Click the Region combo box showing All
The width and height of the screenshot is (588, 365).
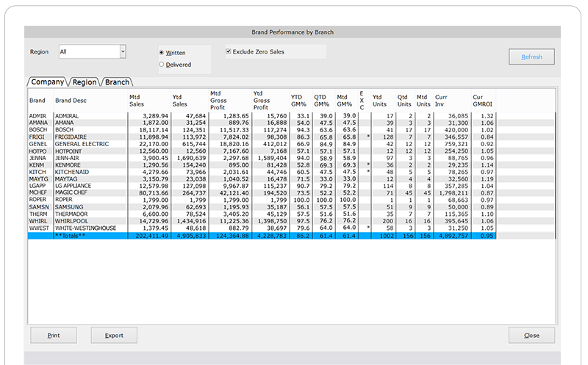point(93,51)
